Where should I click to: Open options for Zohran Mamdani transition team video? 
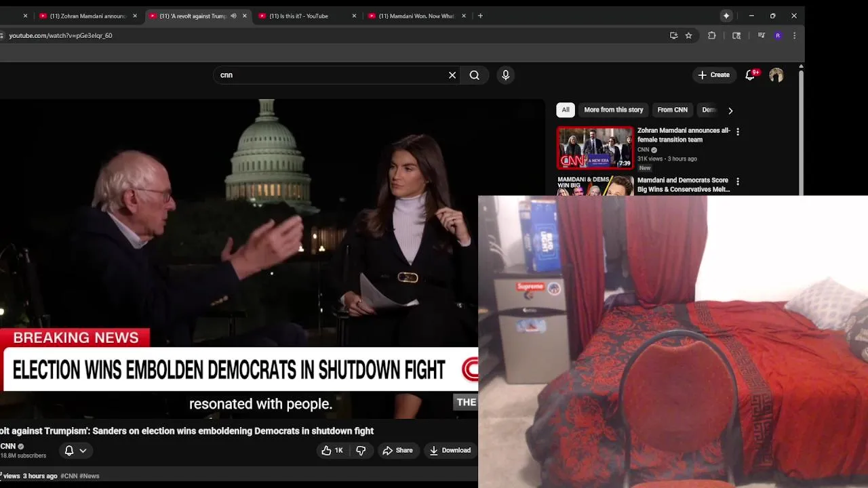point(738,131)
